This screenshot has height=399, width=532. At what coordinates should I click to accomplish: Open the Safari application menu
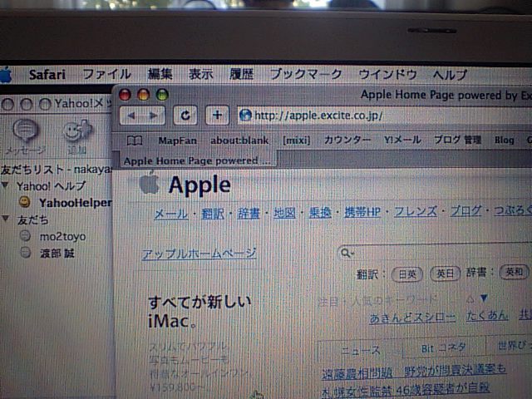coord(47,75)
